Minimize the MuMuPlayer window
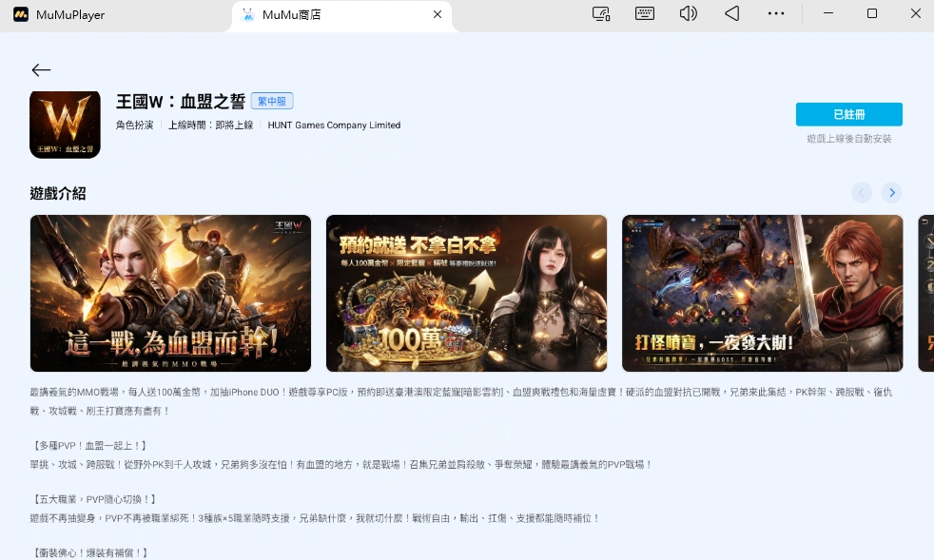934x560 pixels. (x=828, y=13)
